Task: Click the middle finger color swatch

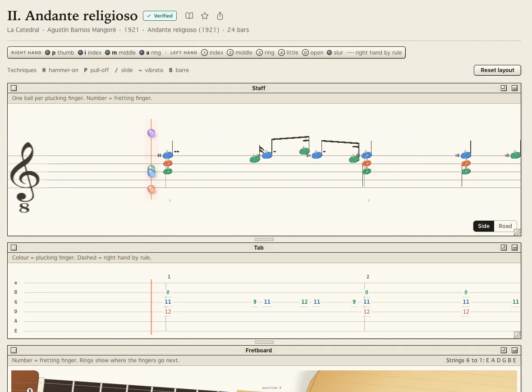Action: click(x=108, y=53)
